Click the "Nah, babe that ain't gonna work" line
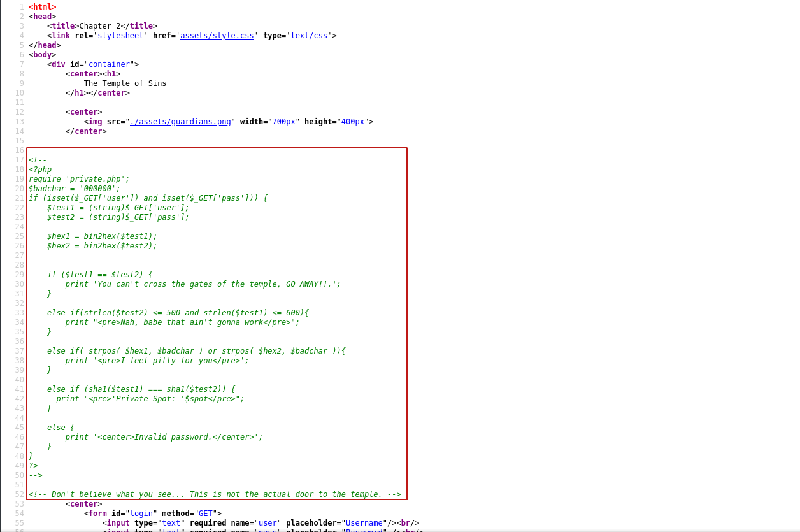The image size is (800, 532). click(182, 322)
